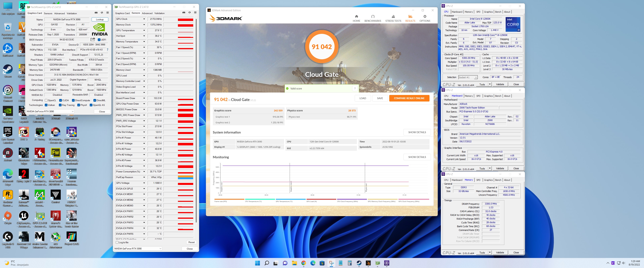Open hamburger menu in GPU-Z Graphics Card window

pos(108,13)
